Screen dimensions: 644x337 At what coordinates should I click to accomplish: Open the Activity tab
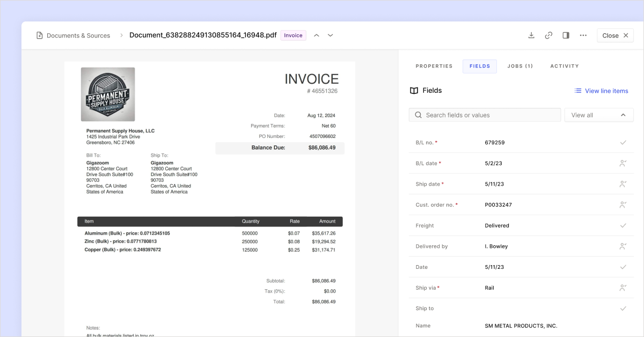click(x=565, y=66)
